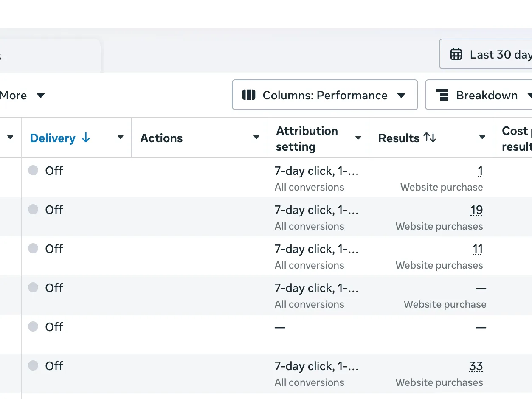Click the columns icon in Columns: Performance

click(248, 95)
